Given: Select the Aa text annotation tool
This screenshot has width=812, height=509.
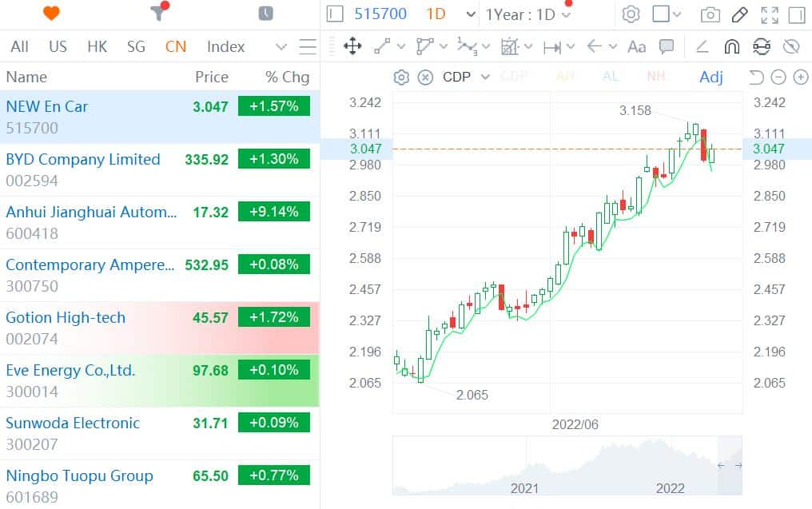Looking at the screenshot, I should 636,46.
